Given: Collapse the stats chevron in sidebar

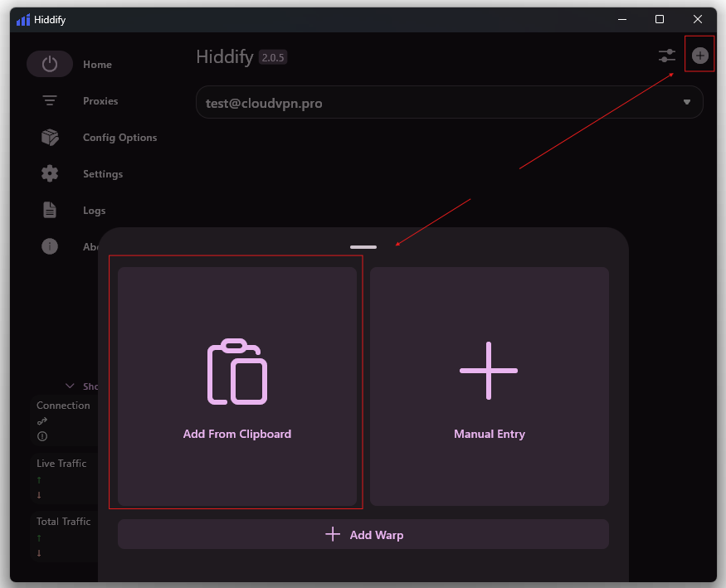Looking at the screenshot, I should point(70,386).
